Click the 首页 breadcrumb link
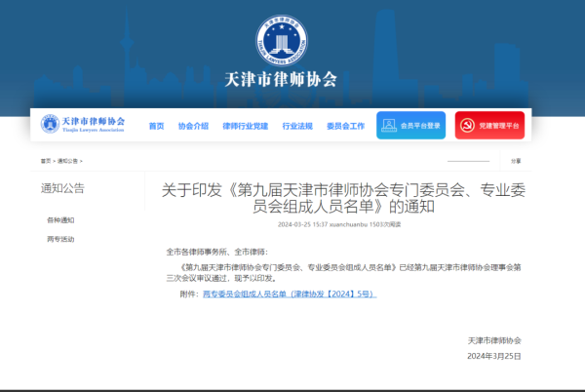The width and height of the screenshot is (585, 392). coord(45,161)
